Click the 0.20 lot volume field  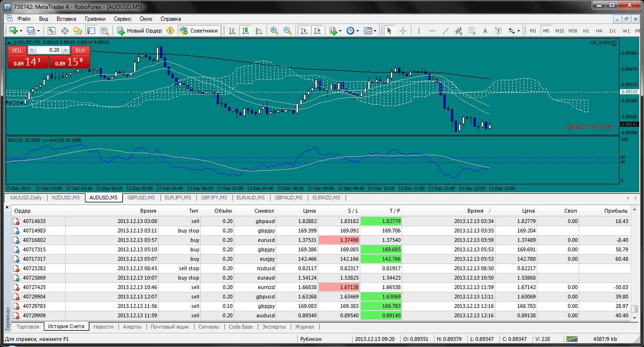tap(49, 50)
